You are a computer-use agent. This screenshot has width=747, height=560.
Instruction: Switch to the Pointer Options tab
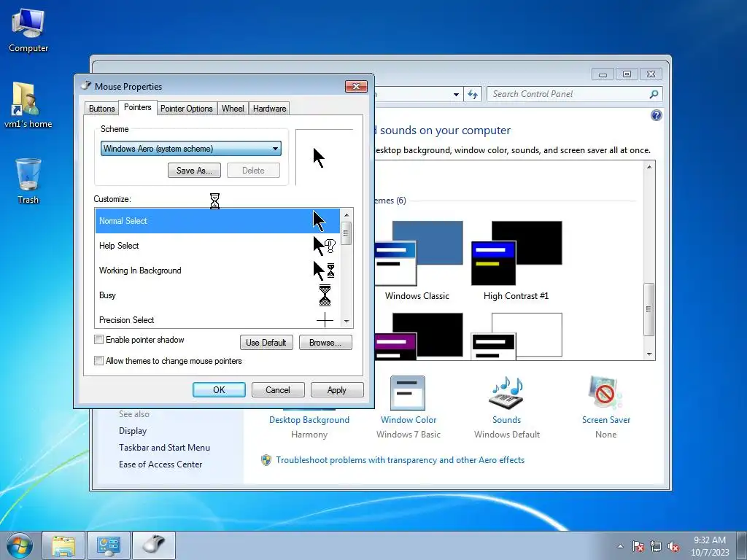click(x=186, y=109)
